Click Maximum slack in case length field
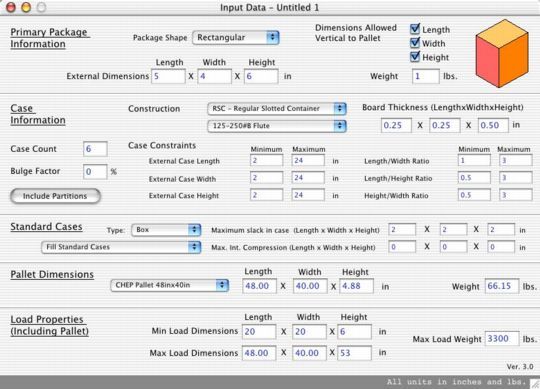The image size is (540, 389). click(x=402, y=230)
